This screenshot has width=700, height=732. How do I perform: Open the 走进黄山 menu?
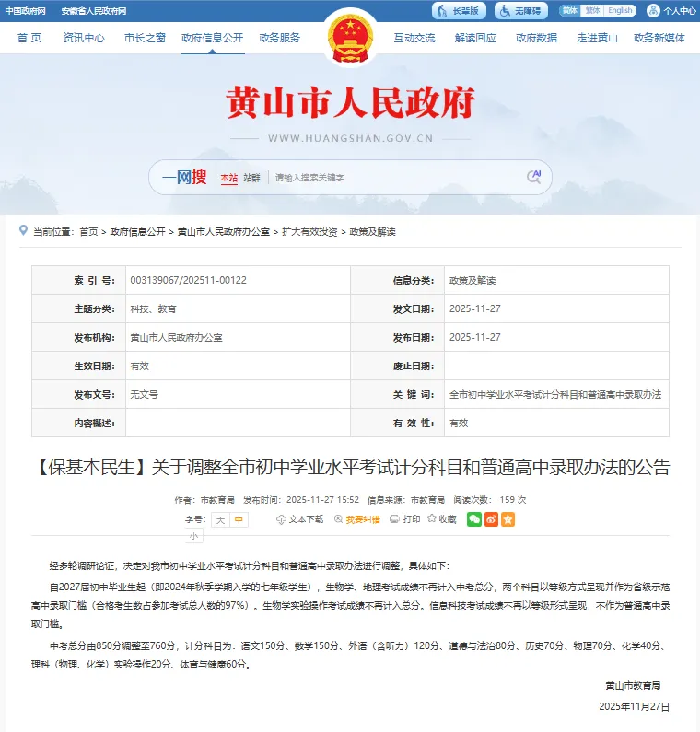pos(597,38)
